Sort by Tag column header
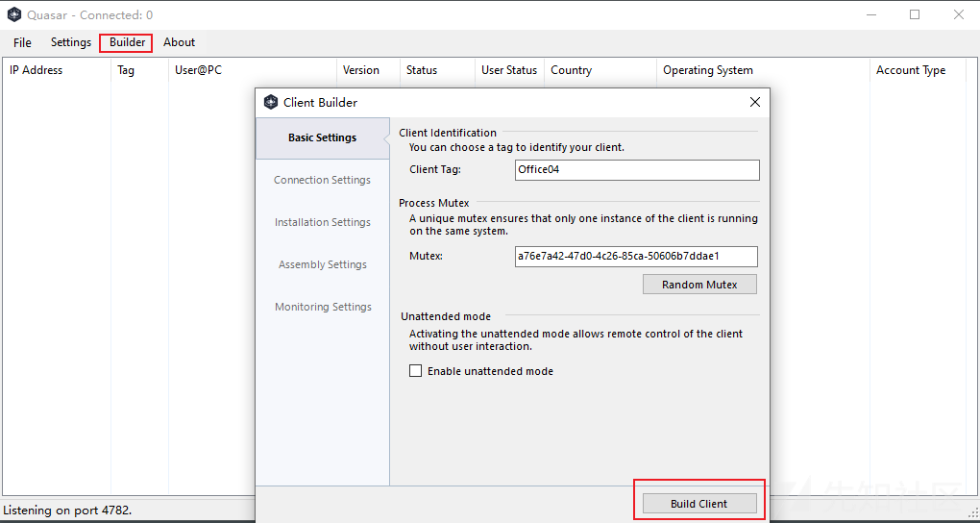Screen dimensions: 980x523 pos(140,71)
